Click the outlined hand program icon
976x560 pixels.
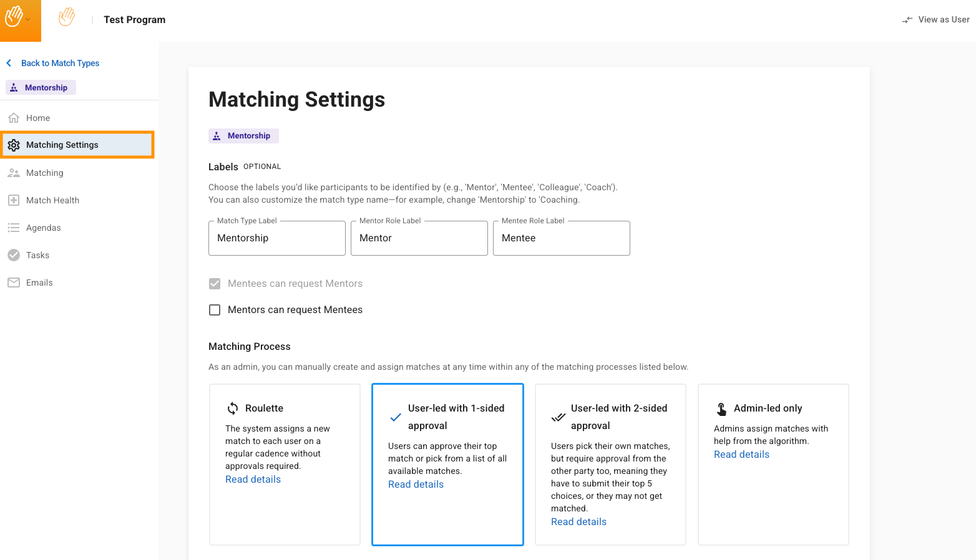pos(67,17)
